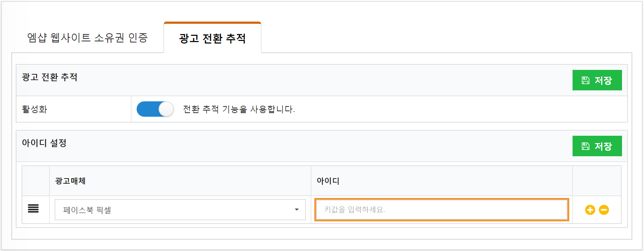Click the caret arrow of the 광고매체 combo box
644x251 pixels.
coord(297,210)
